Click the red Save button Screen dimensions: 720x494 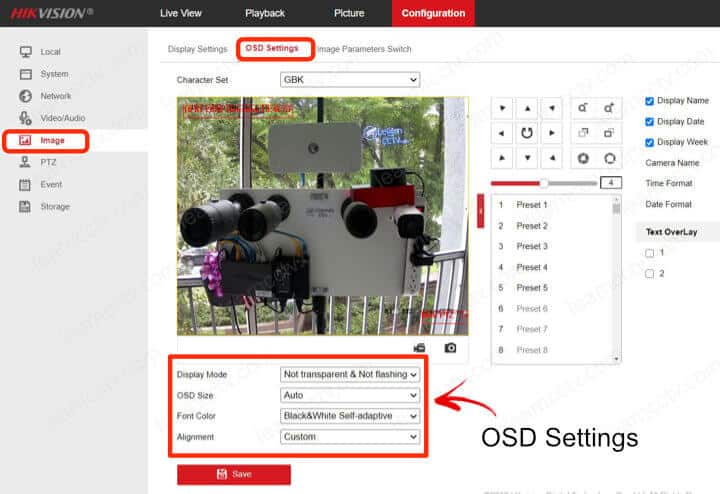tap(234, 474)
